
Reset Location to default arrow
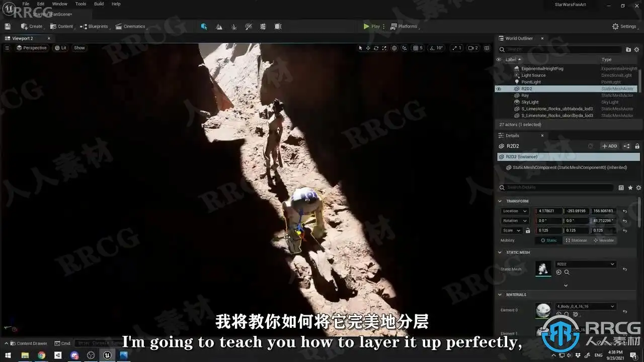pos(625,211)
